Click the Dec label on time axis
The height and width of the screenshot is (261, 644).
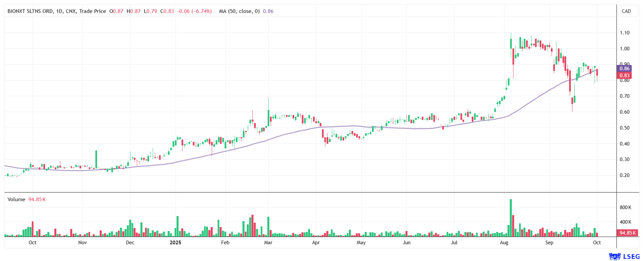coord(130,243)
